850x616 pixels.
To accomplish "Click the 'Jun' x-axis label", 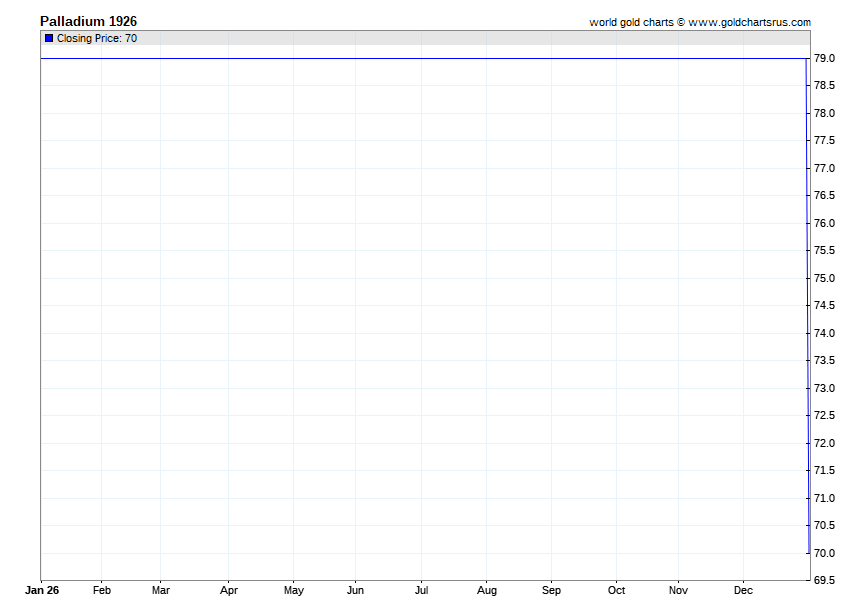I will (x=356, y=590).
